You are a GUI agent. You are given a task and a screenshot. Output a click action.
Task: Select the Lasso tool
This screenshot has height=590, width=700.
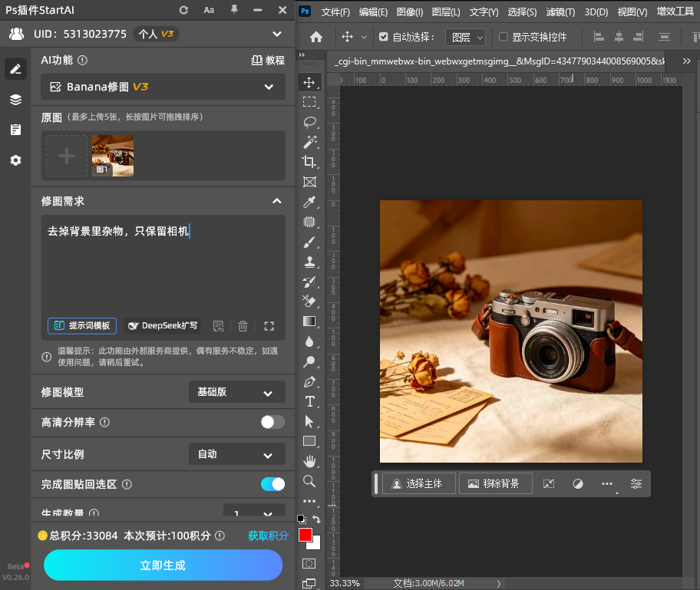pos(309,122)
